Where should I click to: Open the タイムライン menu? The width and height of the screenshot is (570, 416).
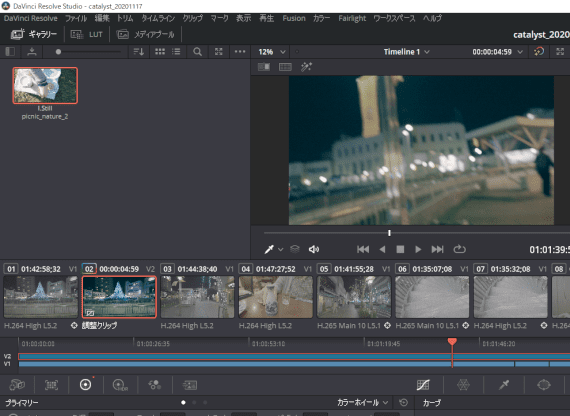tap(158, 18)
